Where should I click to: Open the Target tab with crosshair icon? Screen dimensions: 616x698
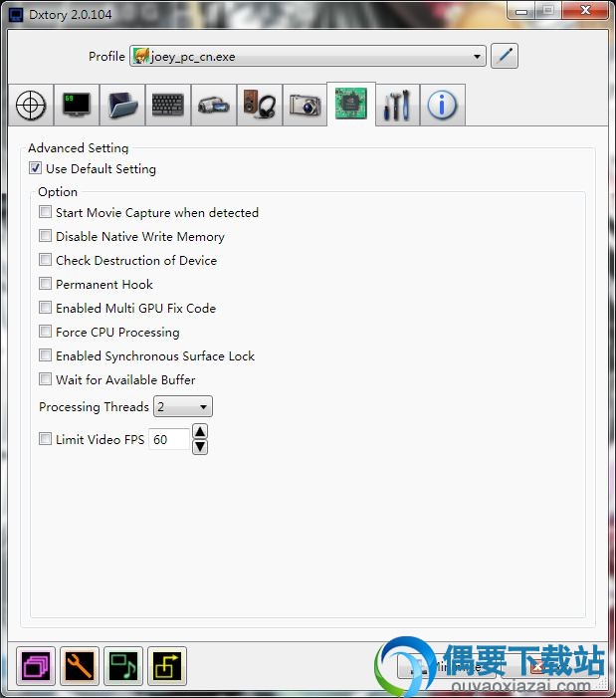tap(31, 106)
